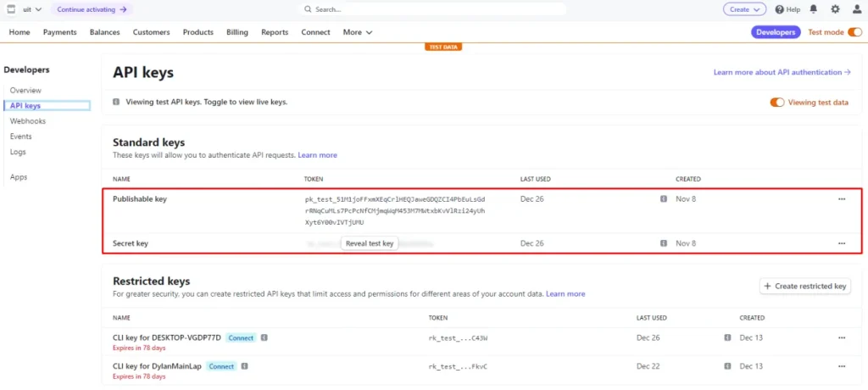Open the Secret key row's three-dot menu
This screenshot has height=390, width=868.
tap(841, 243)
